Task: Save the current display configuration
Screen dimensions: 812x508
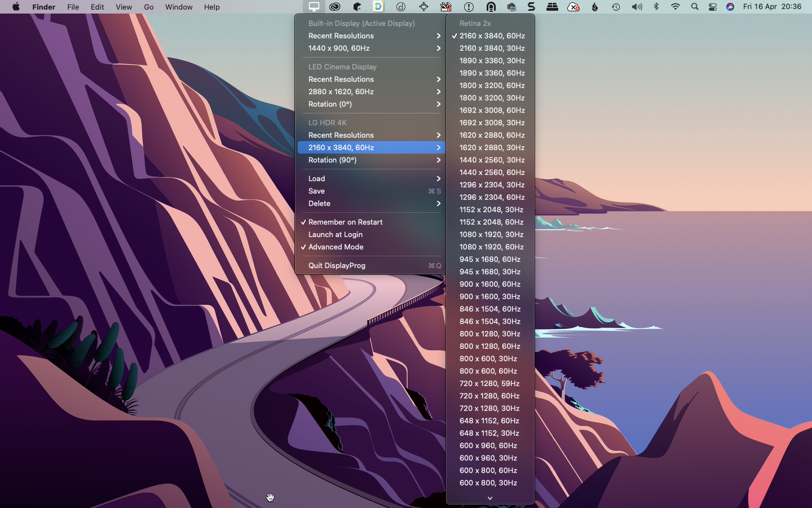Action: point(316,191)
